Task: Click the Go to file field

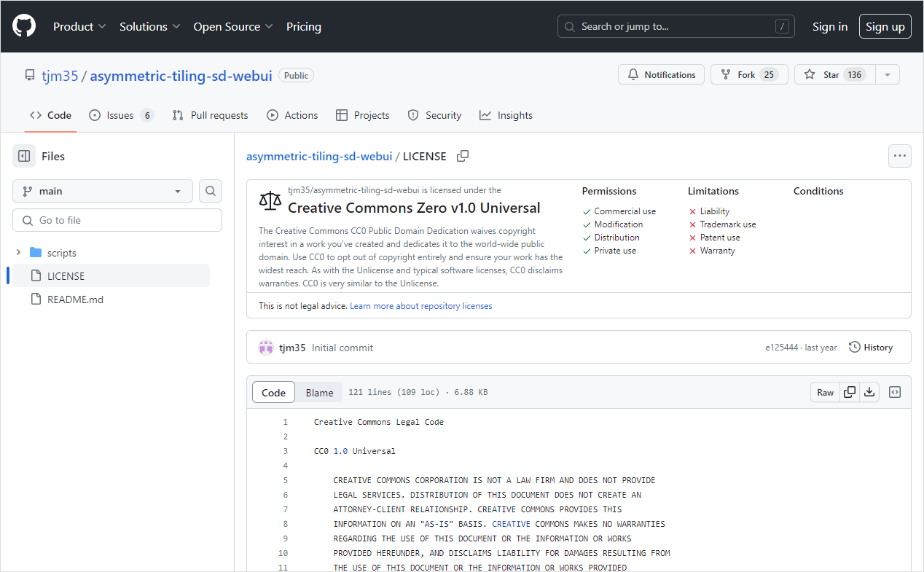Action: click(117, 220)
